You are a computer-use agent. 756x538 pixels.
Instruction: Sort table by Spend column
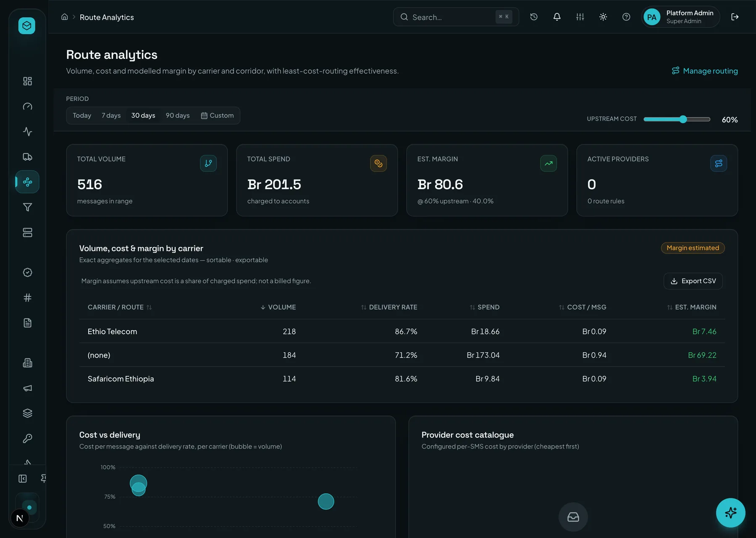tap(485, 307)
